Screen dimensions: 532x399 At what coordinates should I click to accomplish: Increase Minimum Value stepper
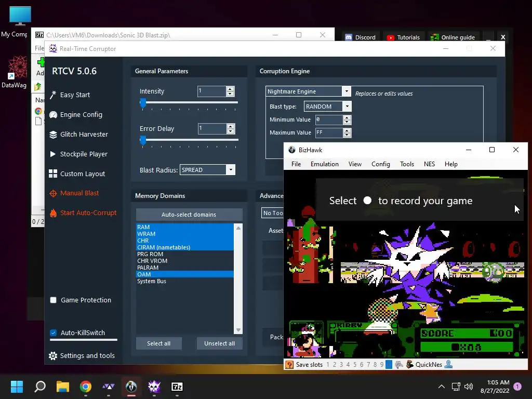tap(347, 117)
